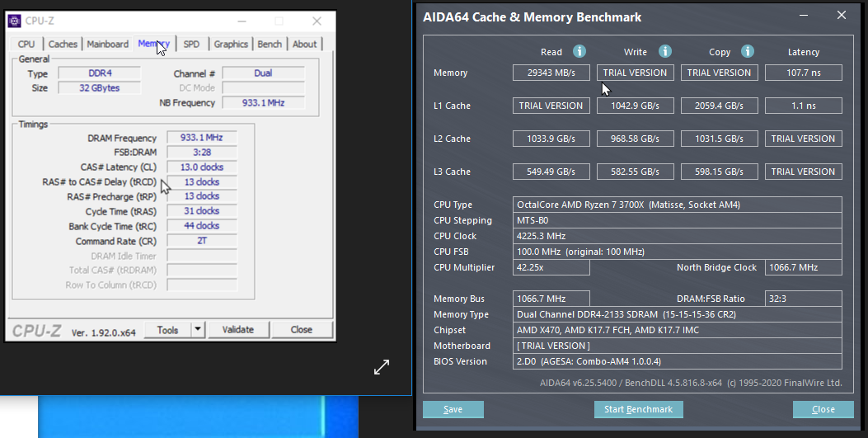The width and height of the screenshot is (868, 438).
Task: Switch to the CPU tab in CPU-Z
Action: click(x=26, y=44)
